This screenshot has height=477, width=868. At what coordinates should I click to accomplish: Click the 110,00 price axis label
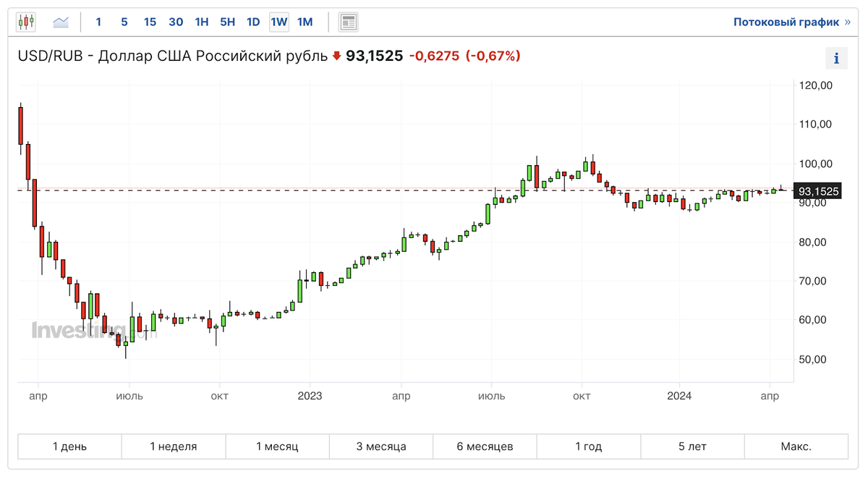click(816, 124)
